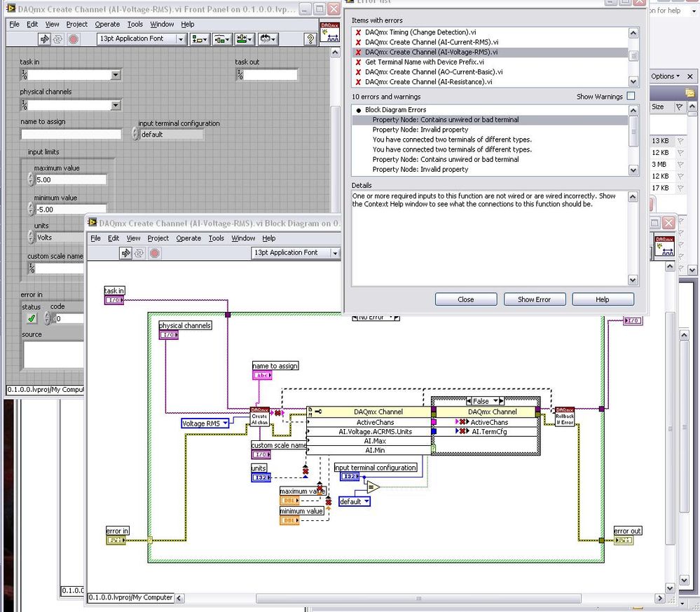
Task: Click next case arrow on case selector
Action: (501, 401)
